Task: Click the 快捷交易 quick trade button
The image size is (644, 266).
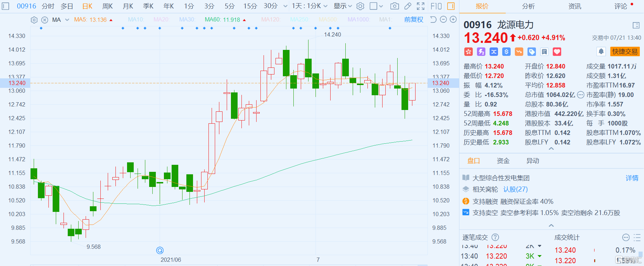Action: click(x=625, y=52)
